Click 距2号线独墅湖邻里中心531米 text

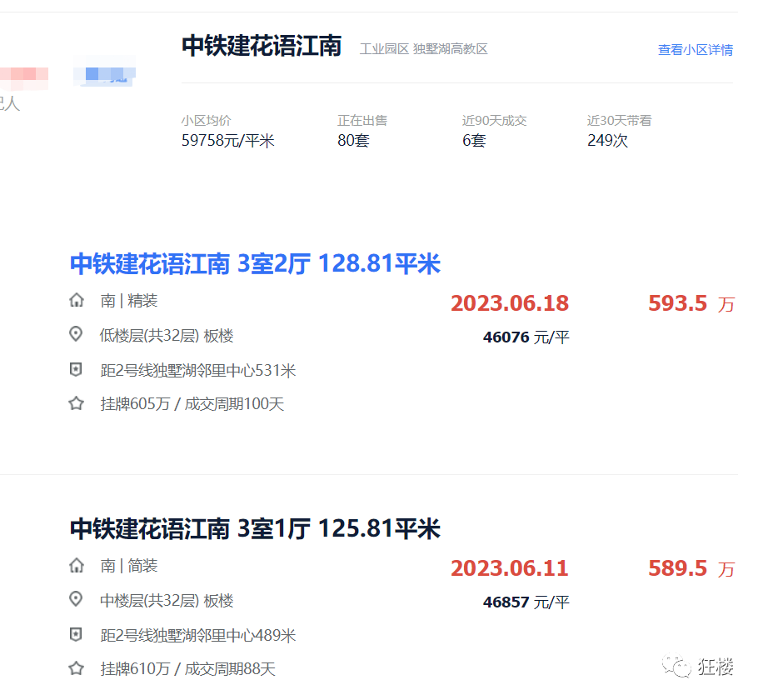[x=197, y=371]
